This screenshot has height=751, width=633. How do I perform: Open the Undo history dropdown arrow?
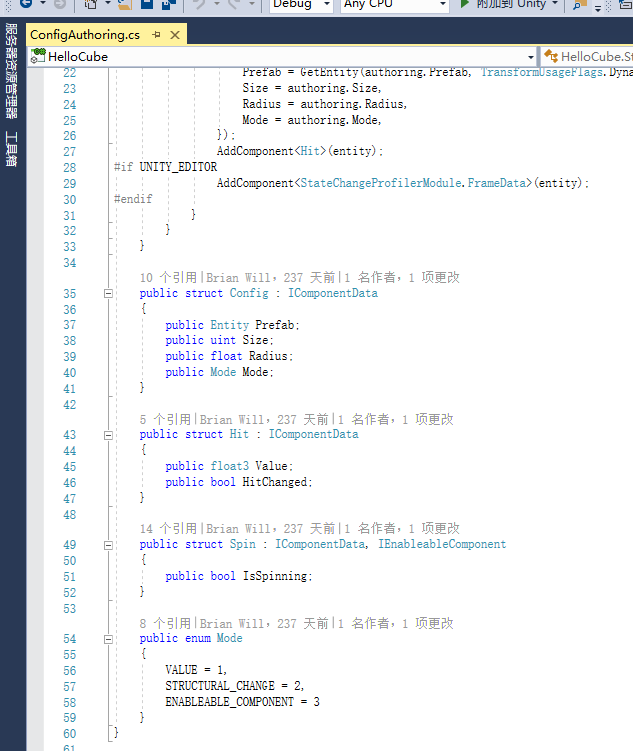(216, 3)
